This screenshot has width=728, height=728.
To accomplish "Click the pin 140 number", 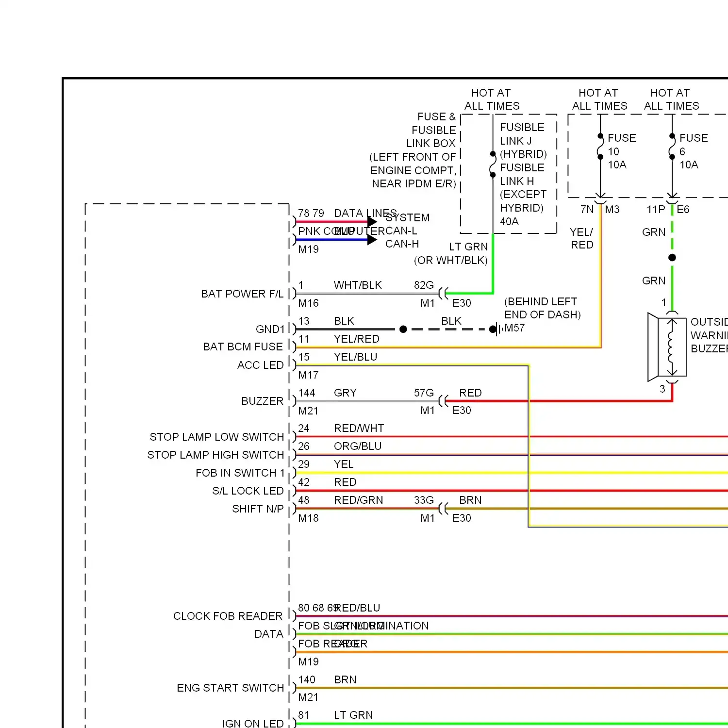I will click(x=307, y=679).
